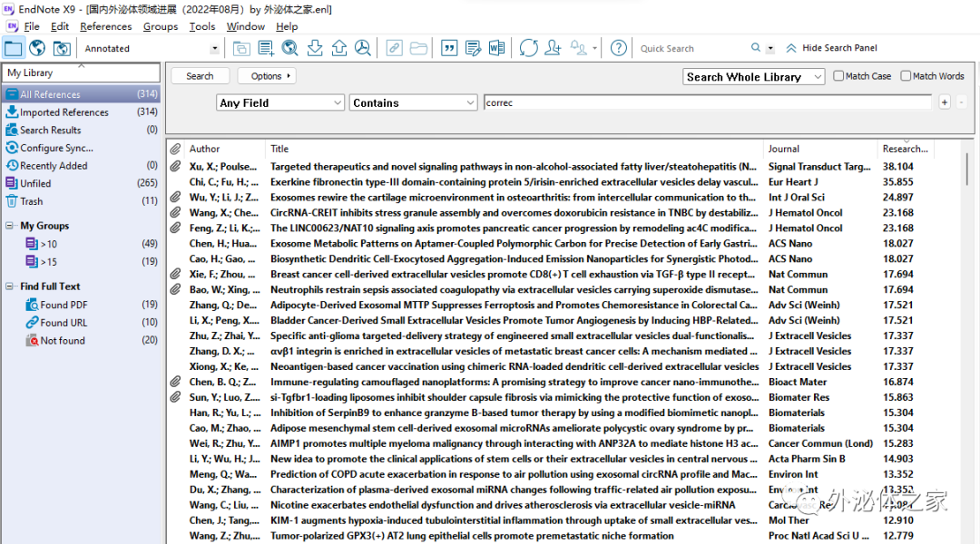Click the Trash group icon
The width and height of the screenshot is (980, 544).
11,201
